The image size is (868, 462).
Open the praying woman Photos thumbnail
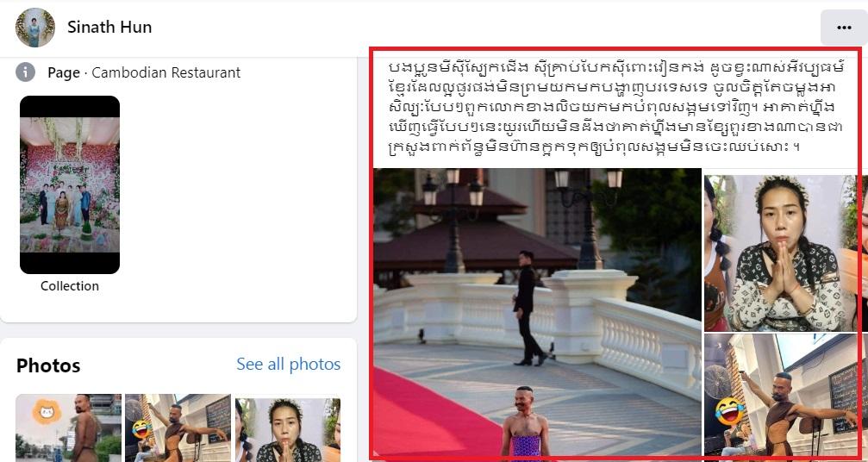click(x=288, y=429)
